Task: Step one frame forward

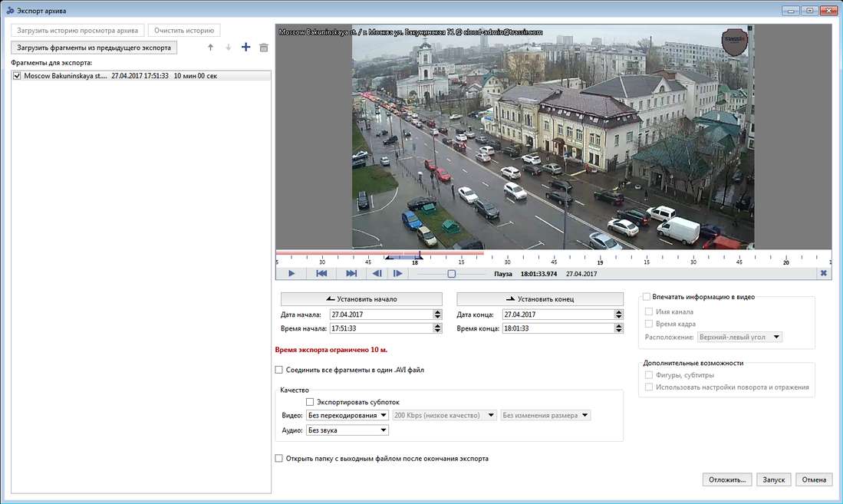Action: (397, 273)
